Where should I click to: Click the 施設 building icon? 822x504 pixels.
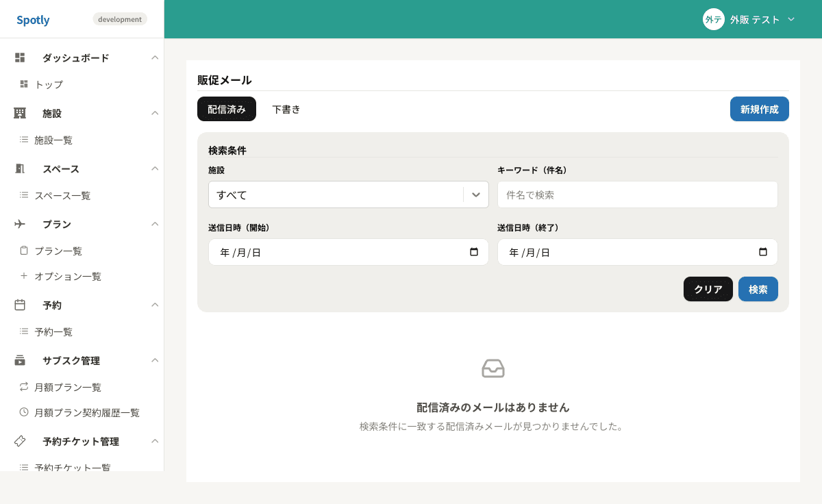click(20, 113)
